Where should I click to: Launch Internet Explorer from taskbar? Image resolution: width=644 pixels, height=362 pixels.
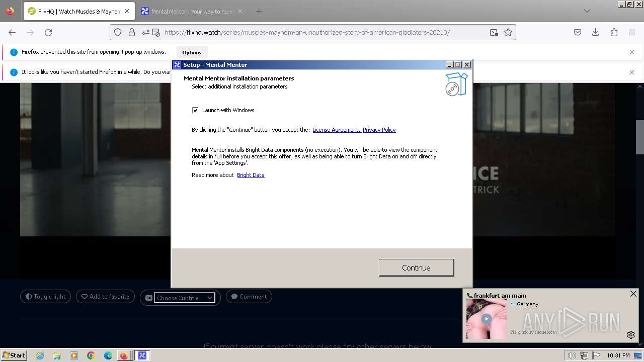pyautogui.click(x=40, y=355)
